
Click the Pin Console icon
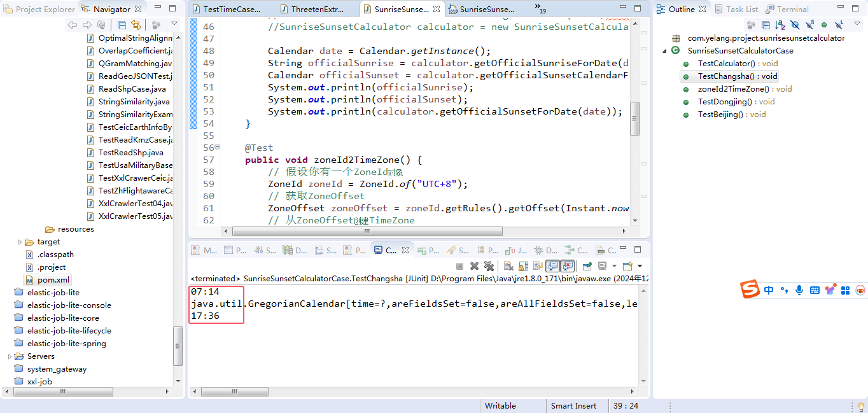(587, 266)
